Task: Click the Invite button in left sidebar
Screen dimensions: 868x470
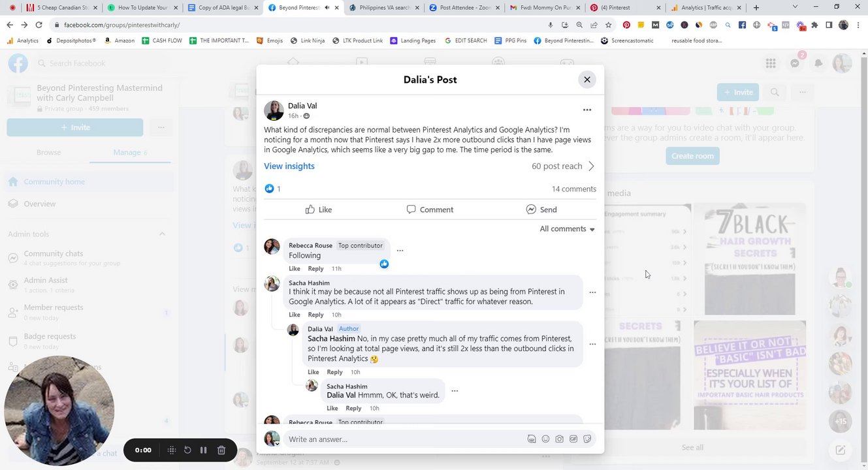Action: 75,127
